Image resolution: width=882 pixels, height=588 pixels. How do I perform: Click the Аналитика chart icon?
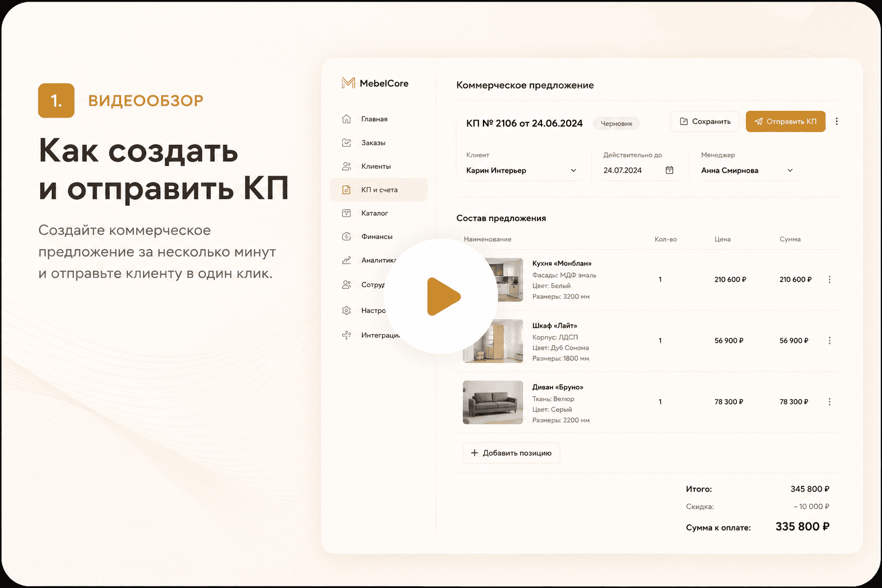pyautogui.click(x=346, y=260)
